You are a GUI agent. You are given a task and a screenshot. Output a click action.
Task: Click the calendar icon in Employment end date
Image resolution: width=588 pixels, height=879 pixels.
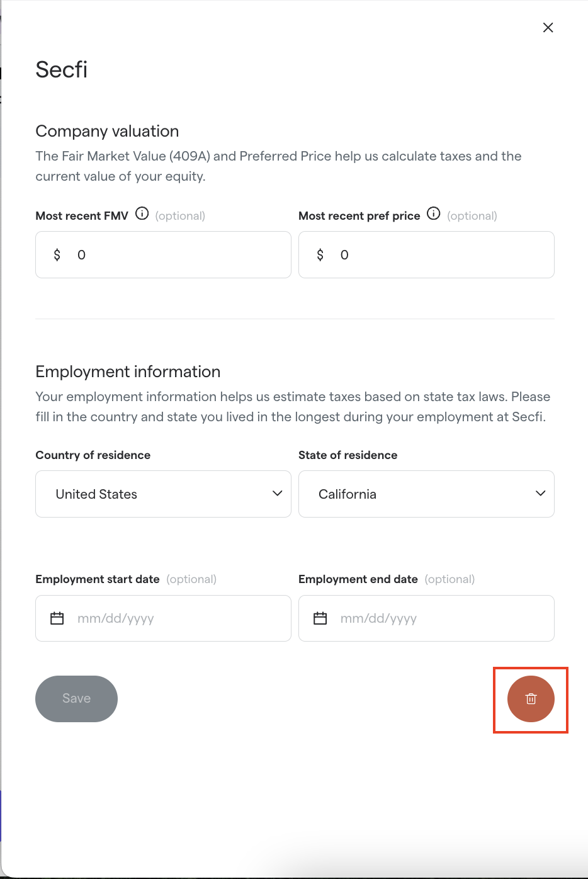[320, 618]
